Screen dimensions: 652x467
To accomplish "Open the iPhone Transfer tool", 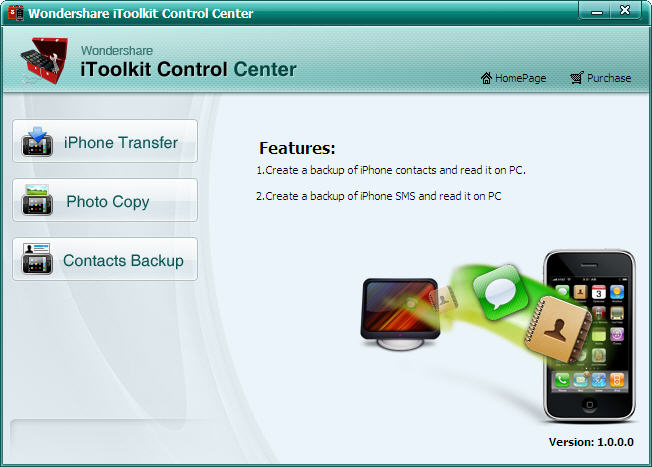I will click(x=105, y=141).
